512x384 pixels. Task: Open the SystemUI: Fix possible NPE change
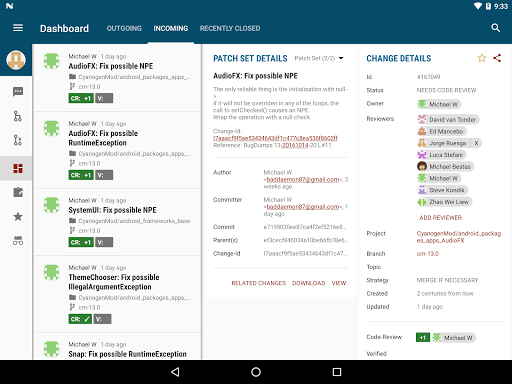tap(118, 222)
